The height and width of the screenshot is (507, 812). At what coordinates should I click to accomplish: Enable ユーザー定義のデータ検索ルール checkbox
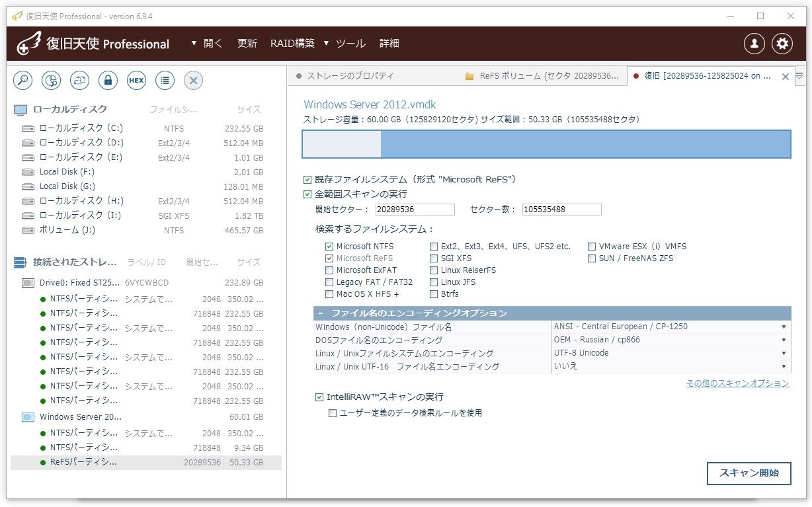[x=333, y=413]
